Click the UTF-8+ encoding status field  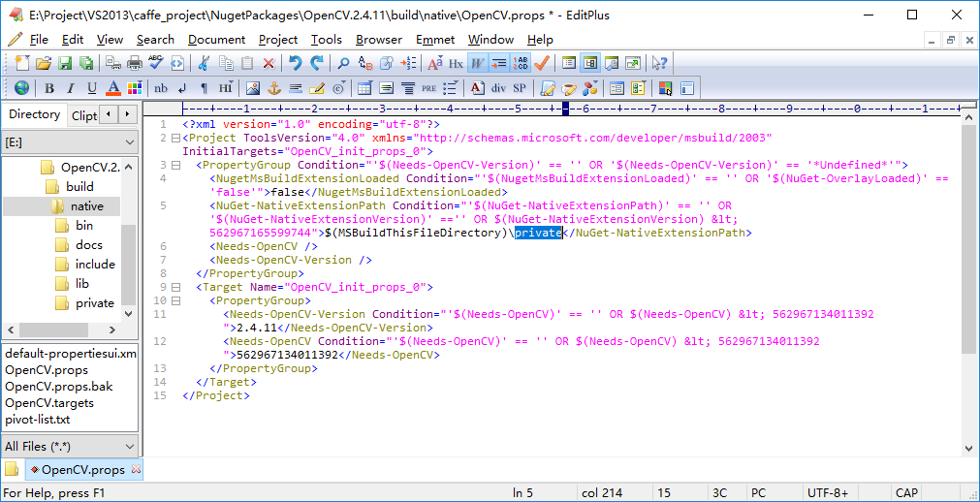[x=828, y=493]
